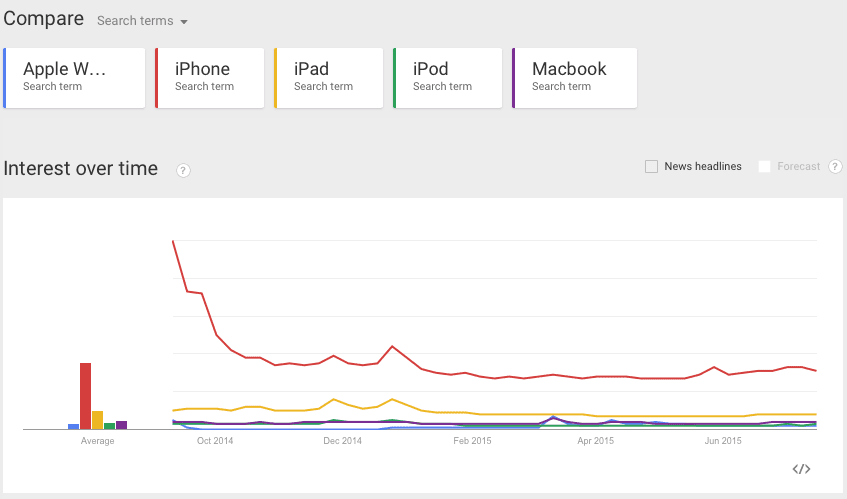Image resolution: width=847 pixels, height=499 pixels.
Task: Click the Interest over time heading
Action: [x=81, y=168]
